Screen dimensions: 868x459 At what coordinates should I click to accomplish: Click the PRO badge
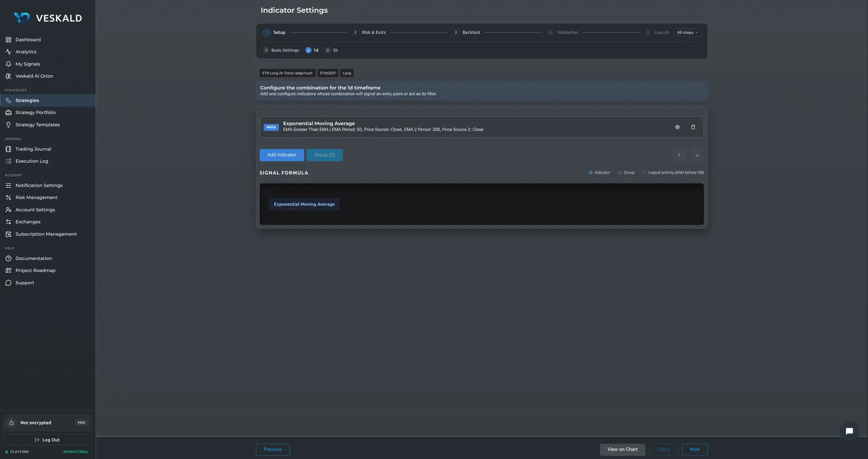click(x=81, y=423)
